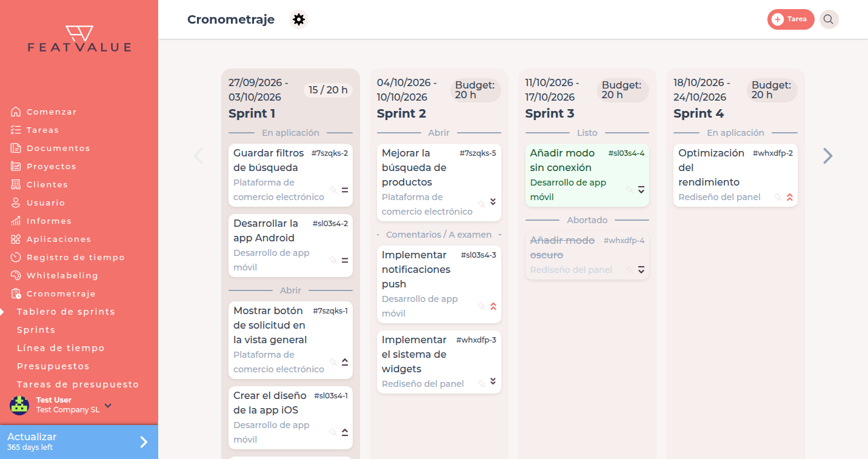Viewport: 868px width, 459px height.
Task: Click the Informes chart icon
Action: click(x=16, y=221)
